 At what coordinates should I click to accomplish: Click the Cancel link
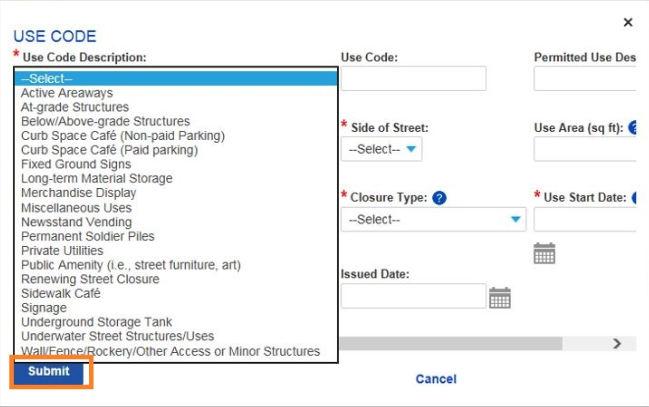click(x=436, y=379)
